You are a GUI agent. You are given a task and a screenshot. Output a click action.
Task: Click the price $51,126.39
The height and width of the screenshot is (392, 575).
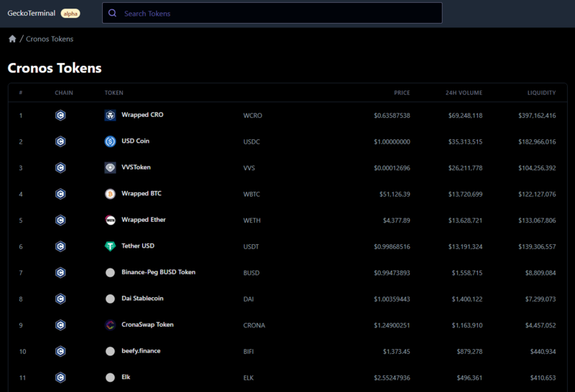pos(395,194)
